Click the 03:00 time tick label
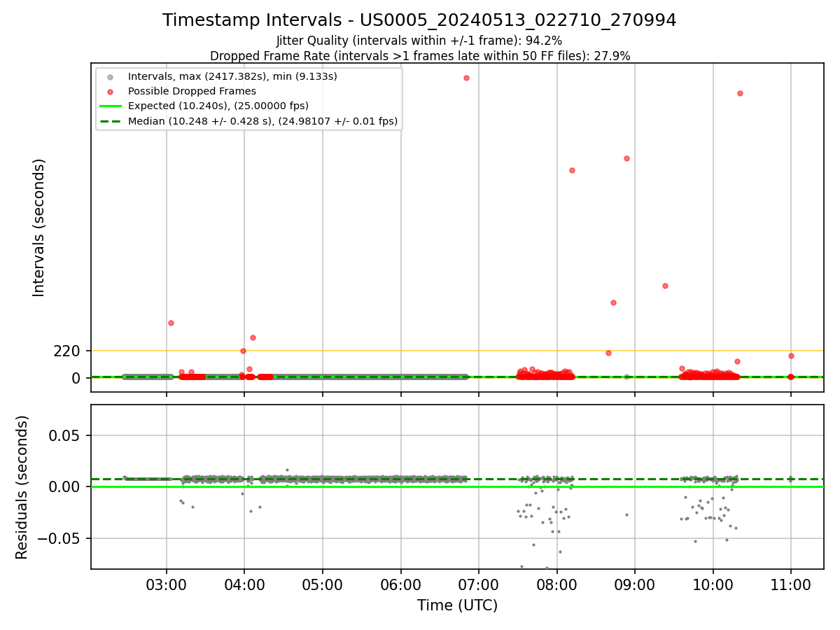 [166, 585]
